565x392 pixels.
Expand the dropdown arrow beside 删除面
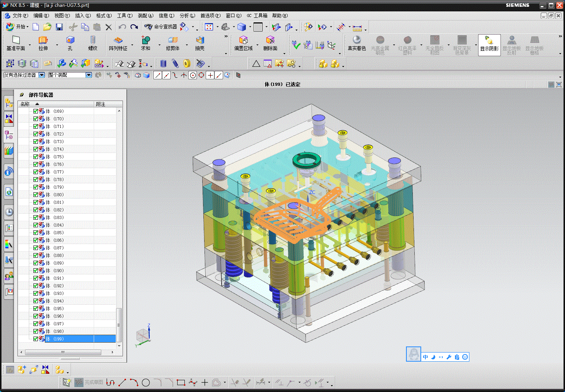[x=284, y=53]
